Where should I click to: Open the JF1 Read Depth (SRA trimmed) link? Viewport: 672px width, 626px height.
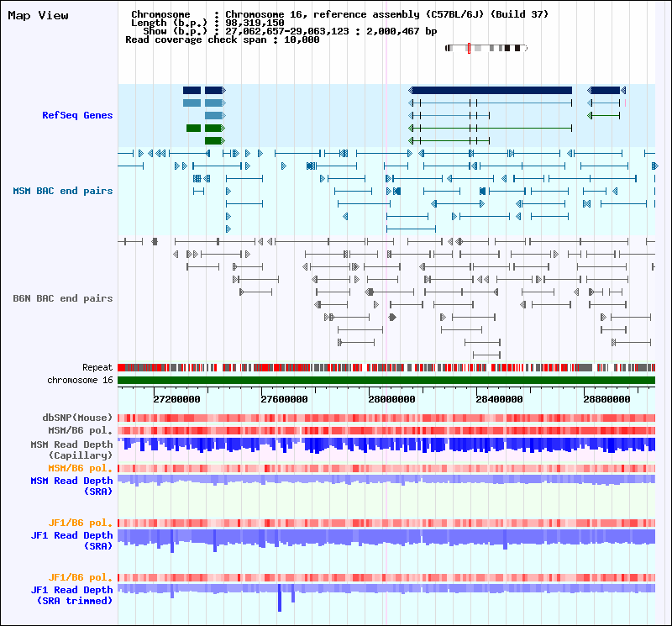[x=71, y=595]
